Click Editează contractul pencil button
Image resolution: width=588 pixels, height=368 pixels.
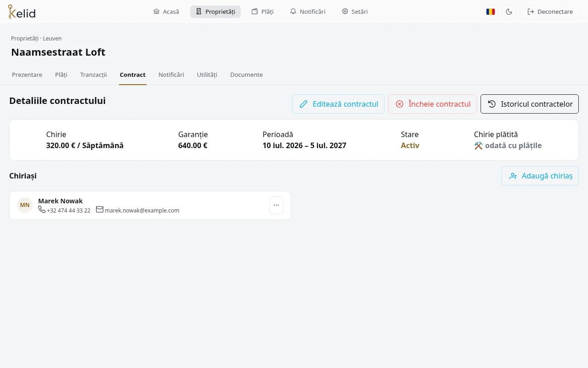click(x=338, y=104)
